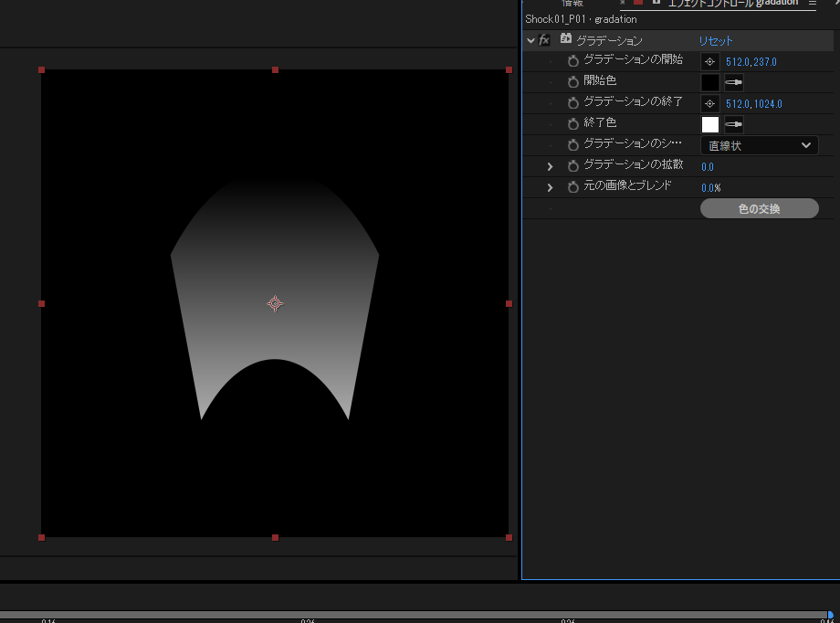
Task: Click the 色の交換 button
Action: [759, 208]
